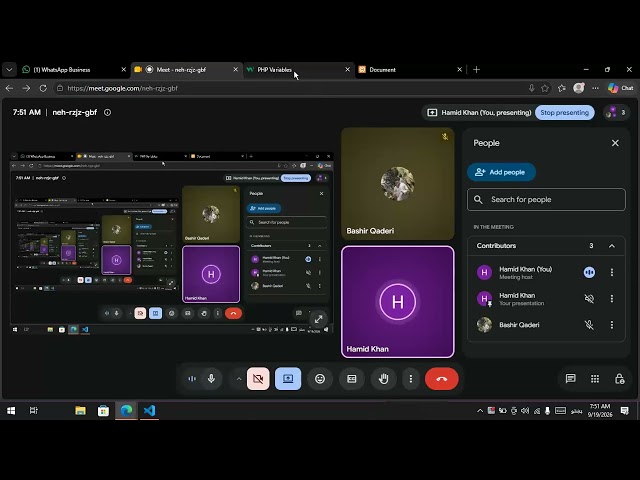
Task: Open File Explorer from taskbar
Action: click(80, 411)
